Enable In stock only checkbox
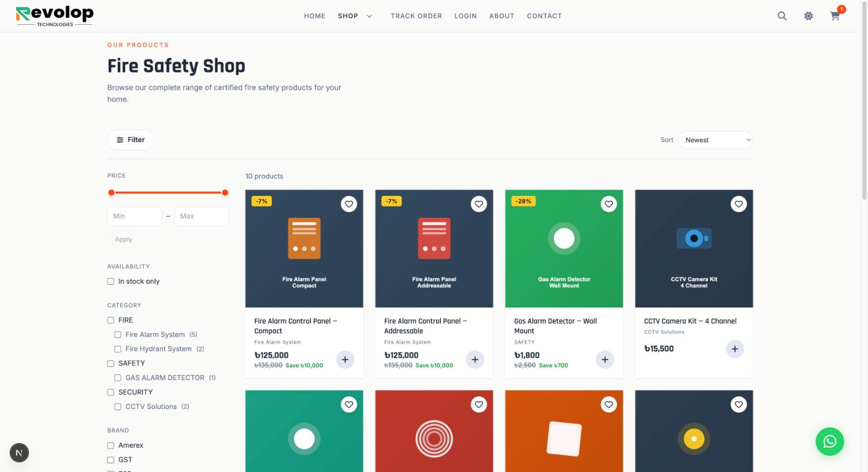The image size is (868, 472). coord(111,281)
